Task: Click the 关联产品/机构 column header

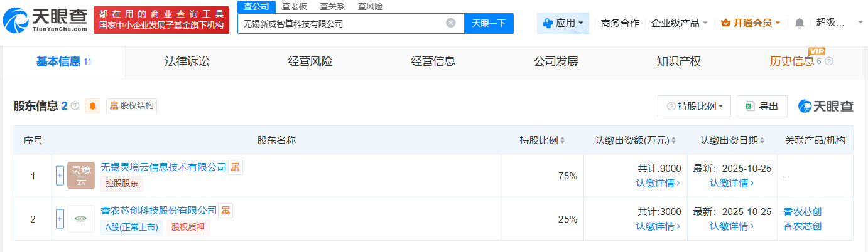Action: (815, 140)
